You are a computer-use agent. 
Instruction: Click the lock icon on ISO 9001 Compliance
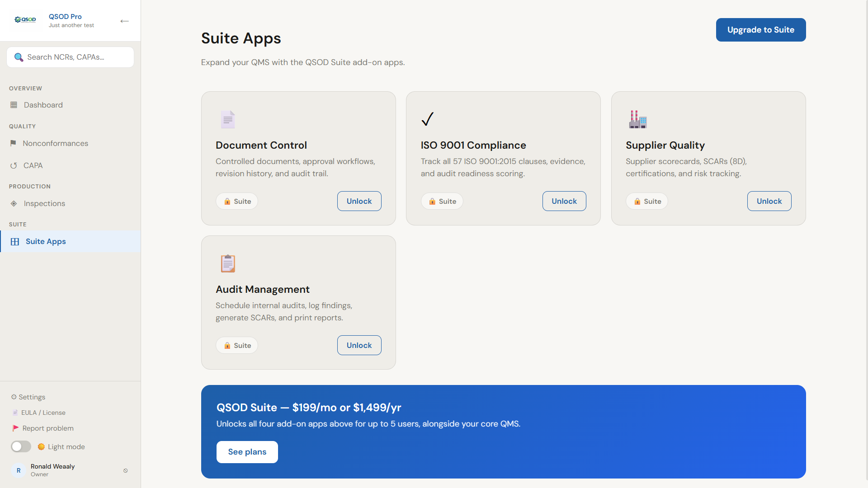coord(433,202)
